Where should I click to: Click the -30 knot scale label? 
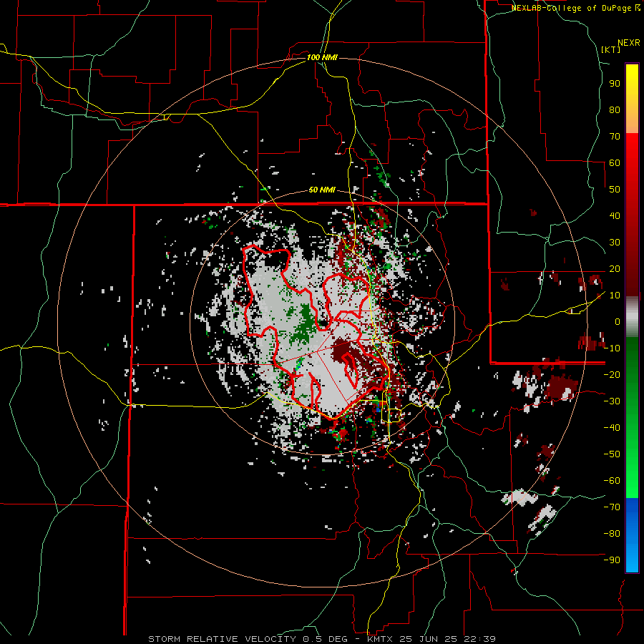612,401
